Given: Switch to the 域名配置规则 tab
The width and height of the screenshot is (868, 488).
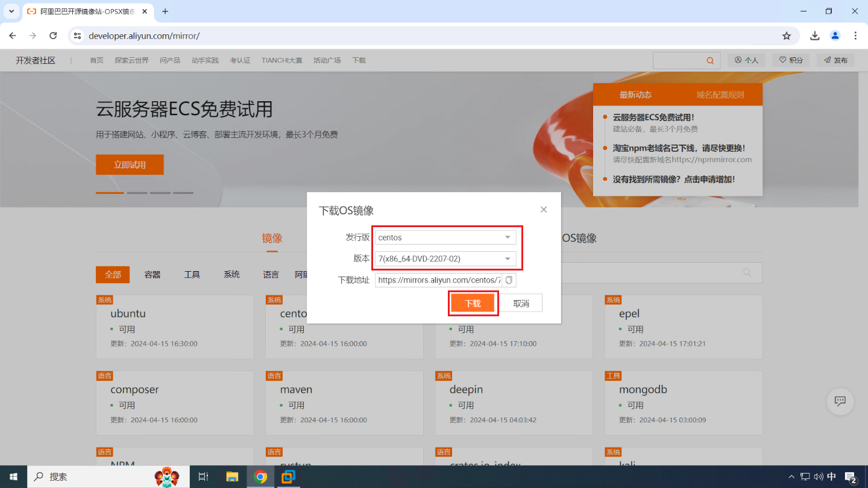Looking at the screenshot, I should pos(720,95).
